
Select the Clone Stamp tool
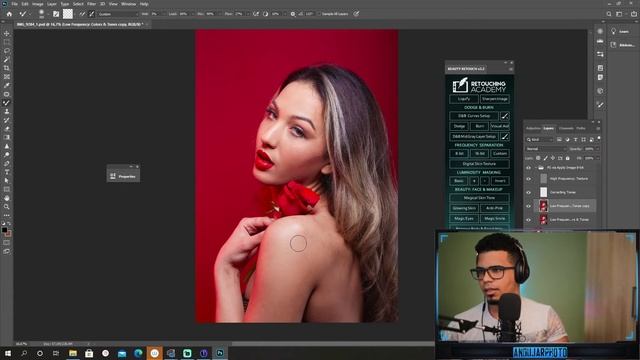[7, 111]
